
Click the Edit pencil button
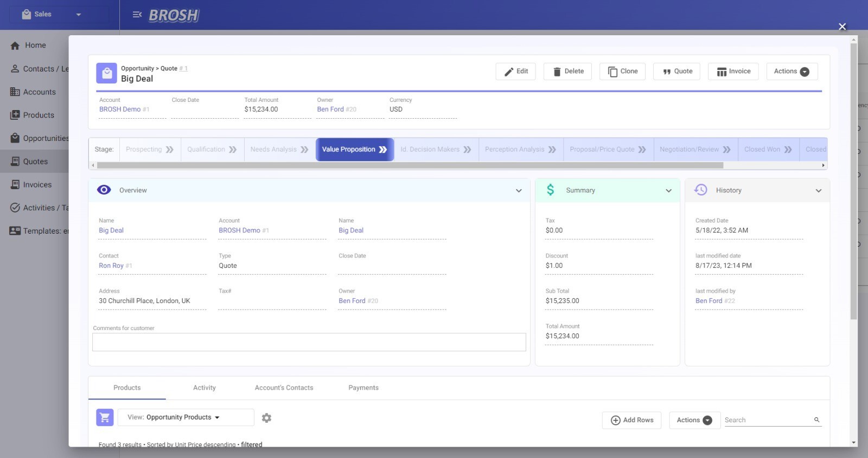516,72
